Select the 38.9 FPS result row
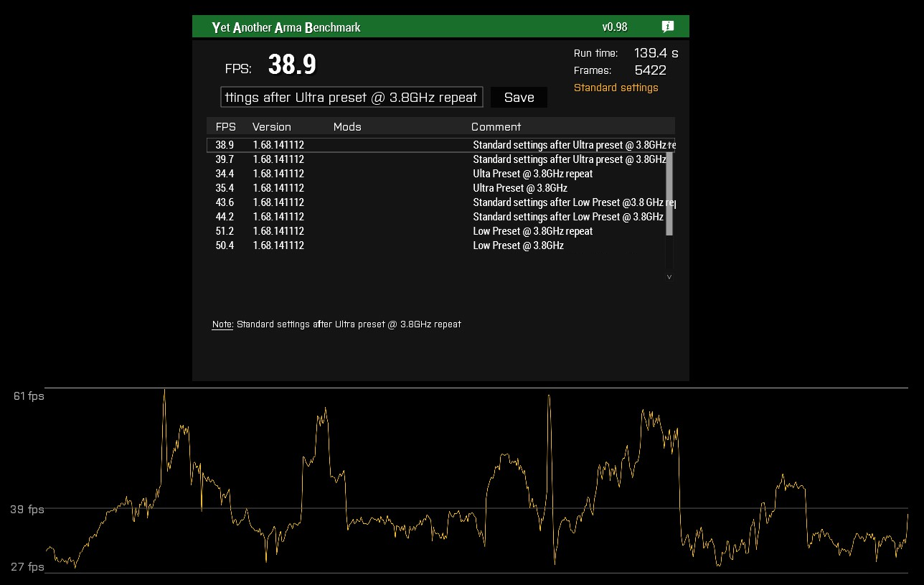The image size is (924, 585). pyautogui.click(x=440, y=145)
